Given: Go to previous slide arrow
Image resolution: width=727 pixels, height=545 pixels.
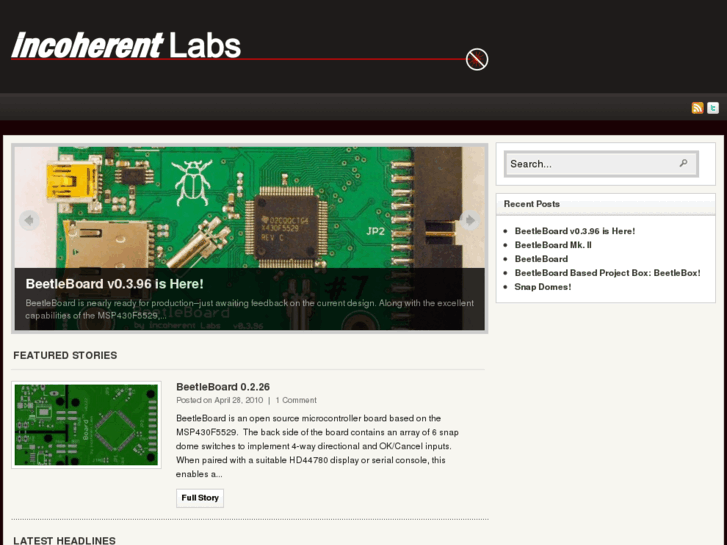Looking at the screenshot, I should (29, 220).
